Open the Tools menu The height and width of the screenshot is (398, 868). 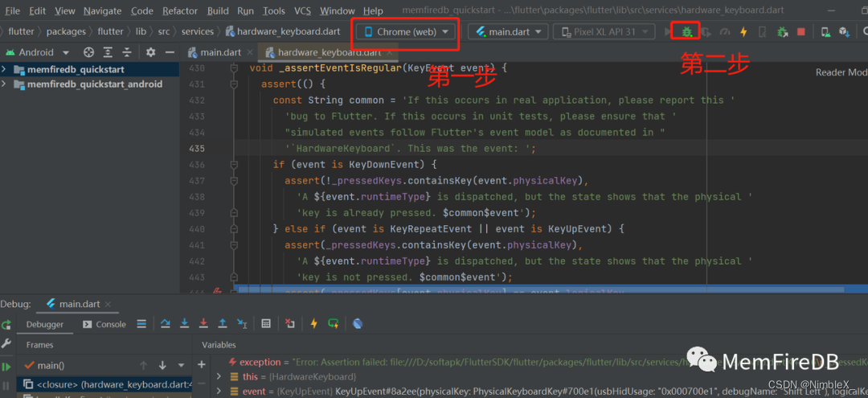tap(274, 10)
